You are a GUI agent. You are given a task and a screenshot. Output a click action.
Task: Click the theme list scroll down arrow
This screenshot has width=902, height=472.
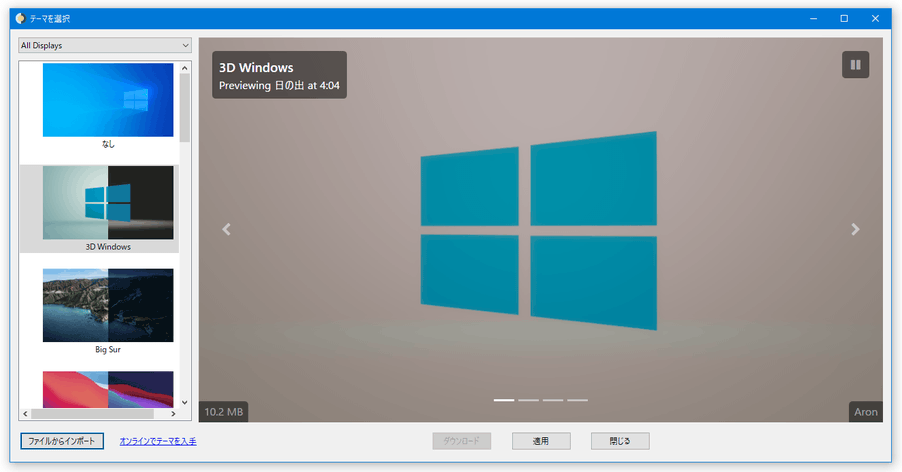click(x=185, y=402)
